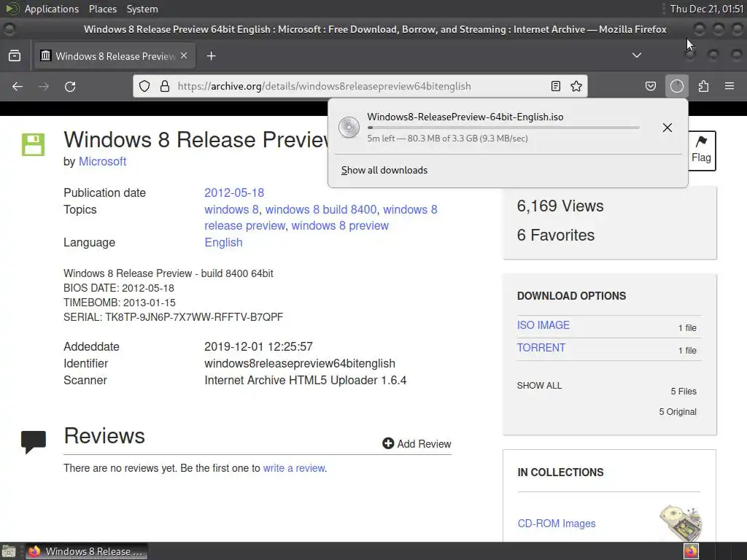Select Windows 8 Release taskbar window button
Screen dimensions: 747x560
pyautogui.click(x=86, y=551)
